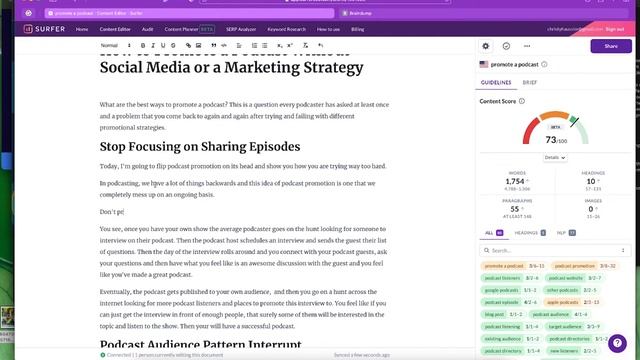Open Keyword Research
Viewport: 640px width, 360px height.
[287, 29]
